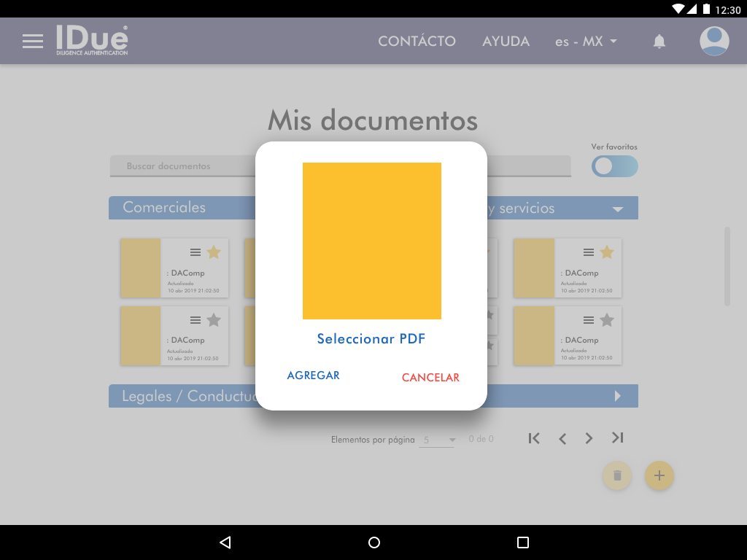Jump to the first page of results
Viewport: 747px width, 560px height.
(x=534, y=438)
